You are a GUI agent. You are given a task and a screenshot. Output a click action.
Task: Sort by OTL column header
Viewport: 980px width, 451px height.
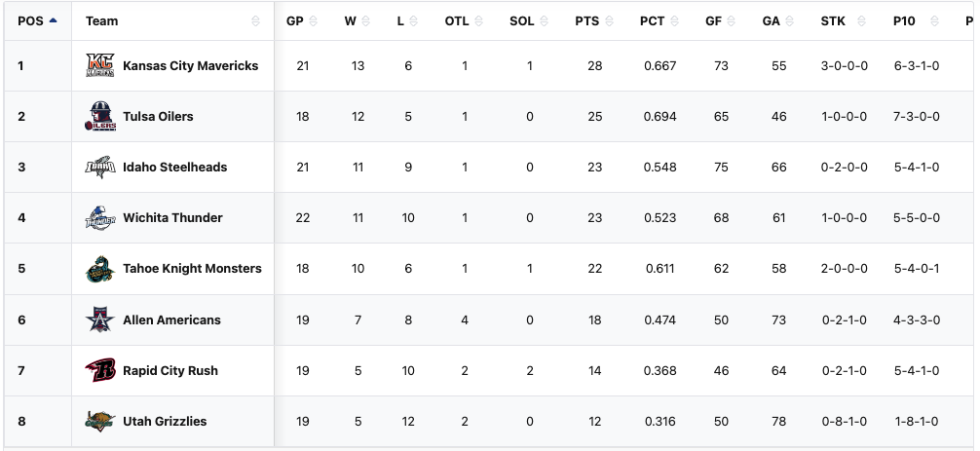(x=457, y=21)
